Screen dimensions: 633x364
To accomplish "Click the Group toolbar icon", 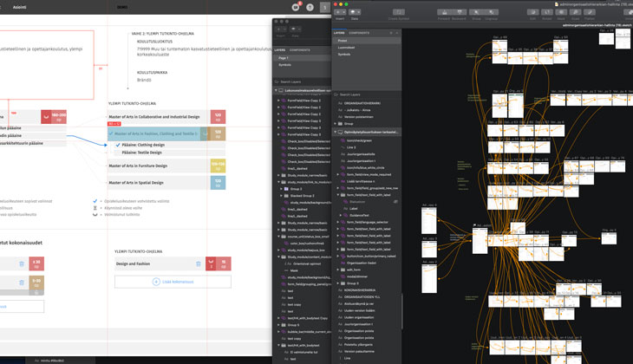I will pyautogui.click(x=476, y=12).
